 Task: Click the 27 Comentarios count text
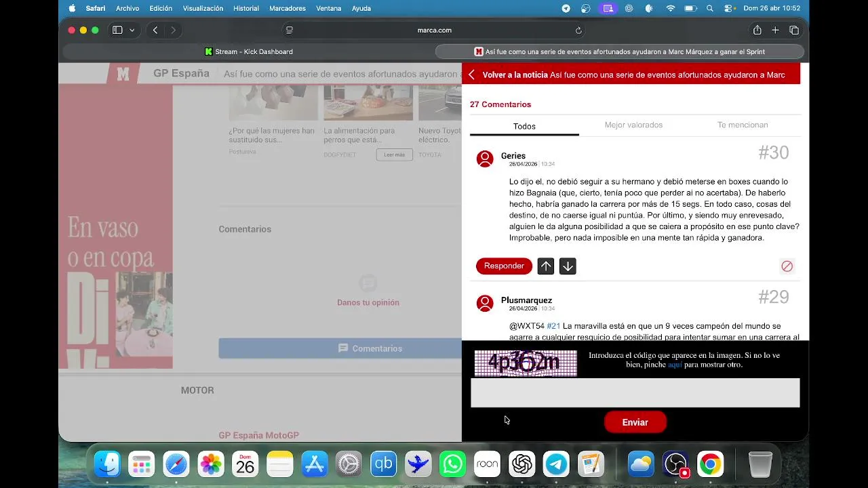(x=500, y=104)
